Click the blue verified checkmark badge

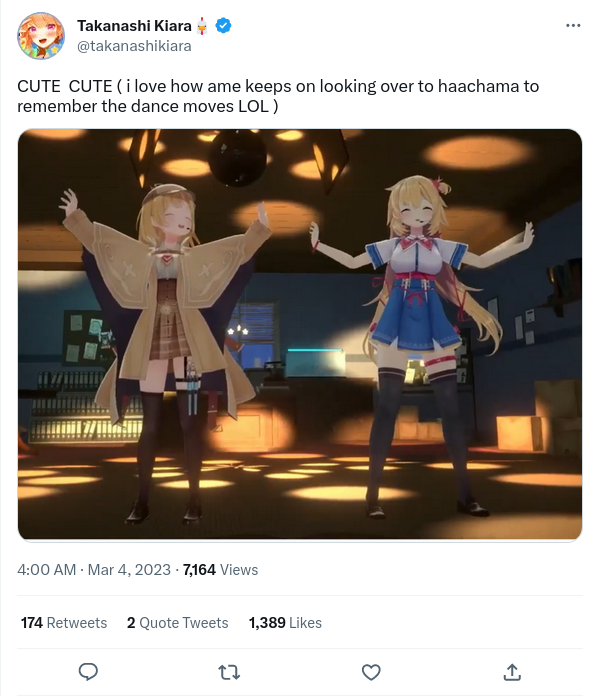pyautogui.click(x=223, y=26)
